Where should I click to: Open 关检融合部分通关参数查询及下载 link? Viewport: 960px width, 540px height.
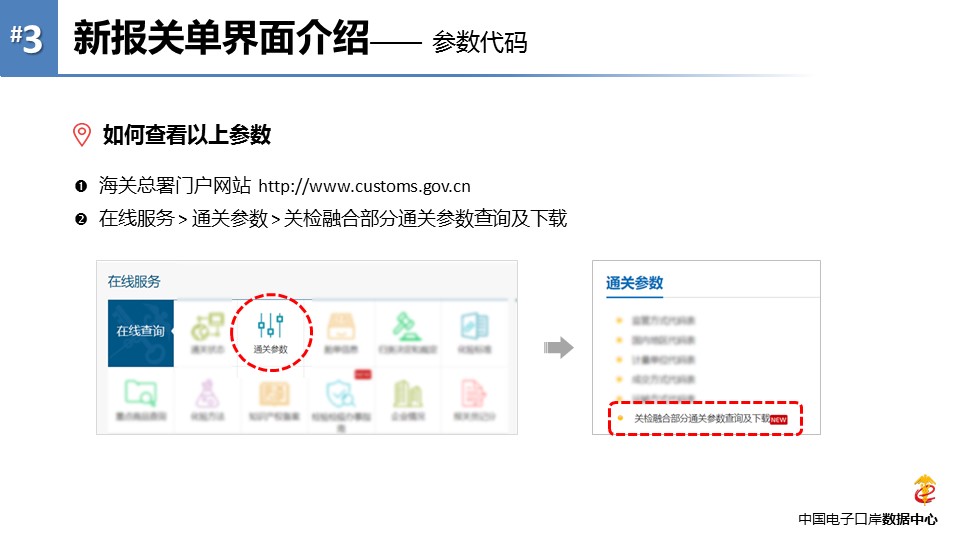click(x=700, y=419)
